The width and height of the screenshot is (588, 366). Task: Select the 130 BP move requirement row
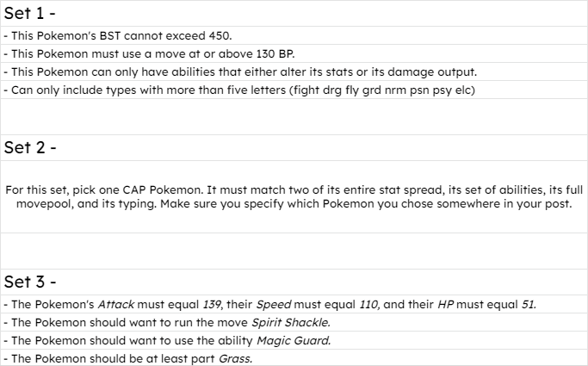(x=294, y=53)
